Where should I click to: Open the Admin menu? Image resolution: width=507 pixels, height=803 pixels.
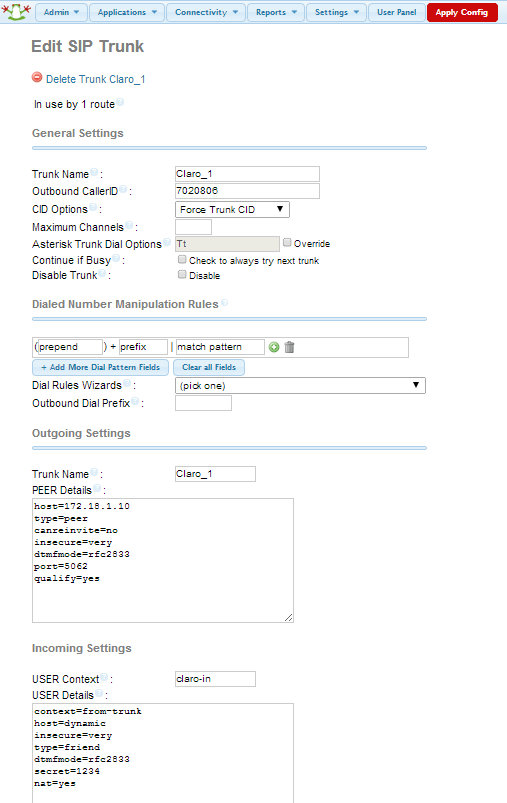point(61,12)
